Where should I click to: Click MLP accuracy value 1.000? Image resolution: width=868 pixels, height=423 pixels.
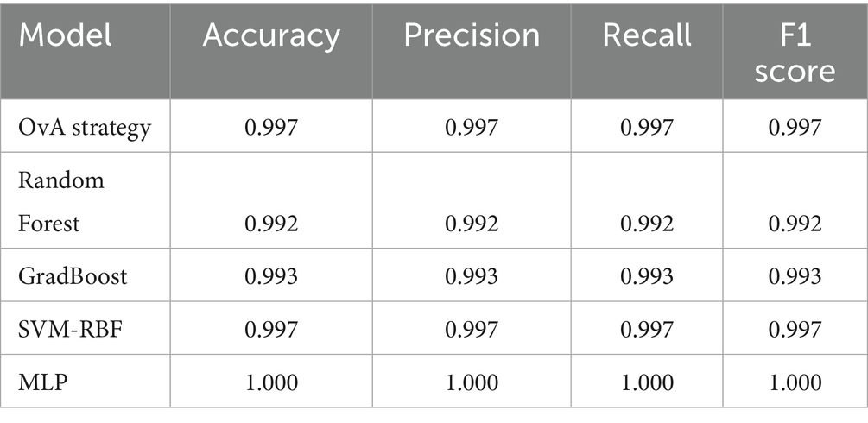[x=271, y=381]
